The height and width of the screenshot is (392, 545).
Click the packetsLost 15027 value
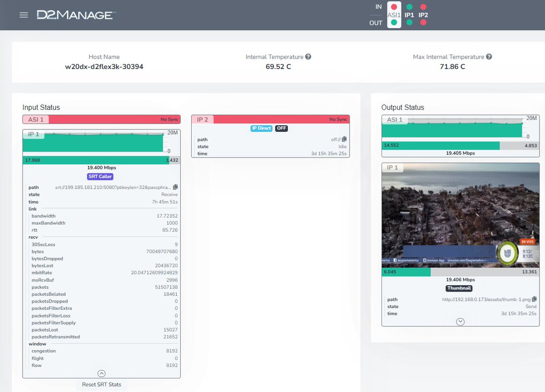(x=170, y=330)
